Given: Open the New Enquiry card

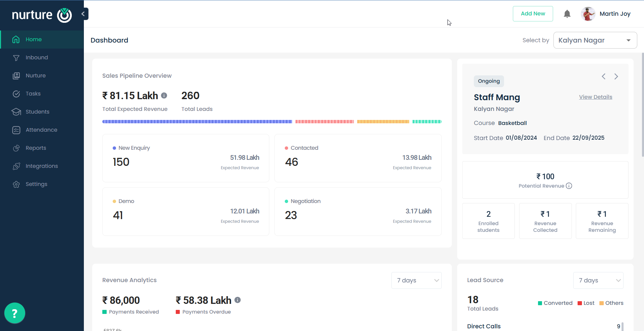Looking at the screenshot, I should click(x=186, y=158).
